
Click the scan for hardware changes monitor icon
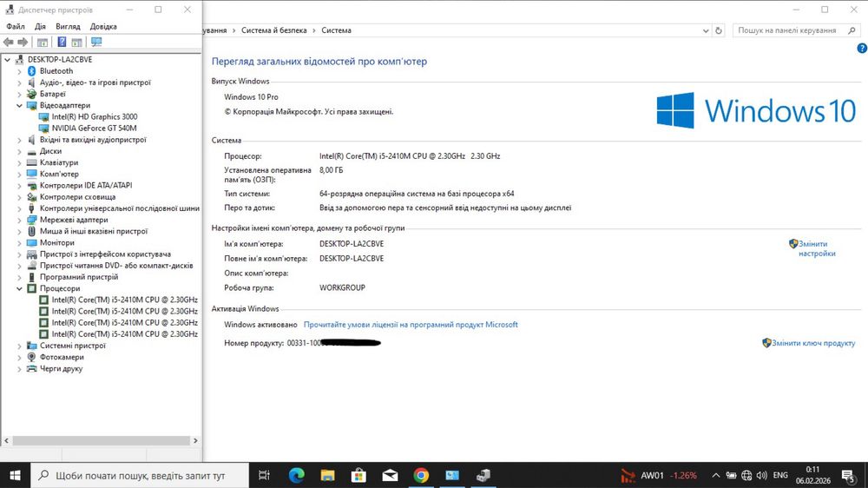click(x=96, y=42)
